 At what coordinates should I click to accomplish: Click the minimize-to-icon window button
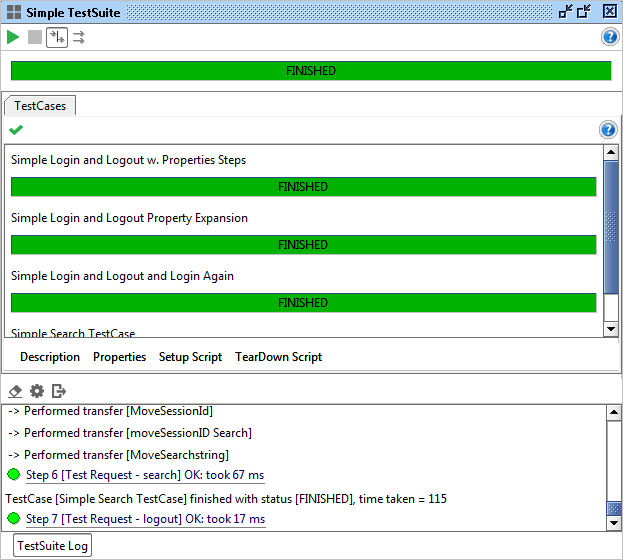coord(565,12)
